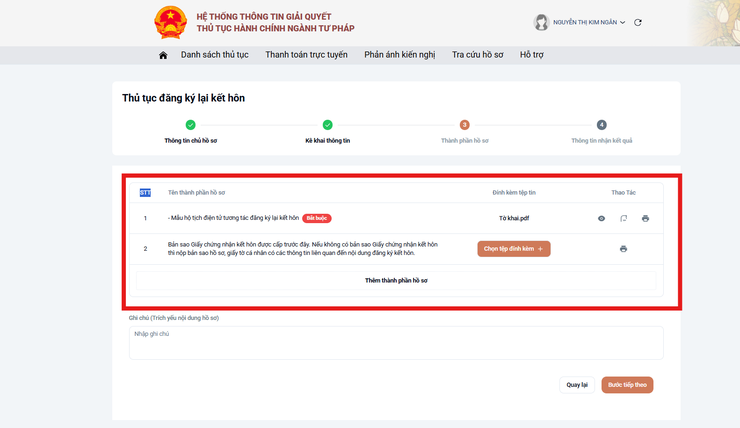Click the Nhập ghi chú text field
The width and height of the screenshot is (740, 428).
pos(396,343)
